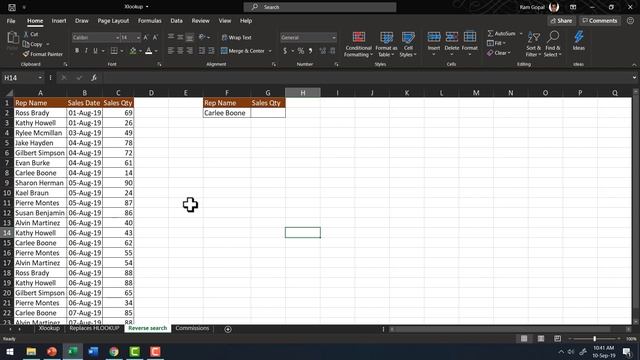Switch to the View tab
Image resolution: width=640 pixels, height=360 pixels.
click(x=224, y=21)
